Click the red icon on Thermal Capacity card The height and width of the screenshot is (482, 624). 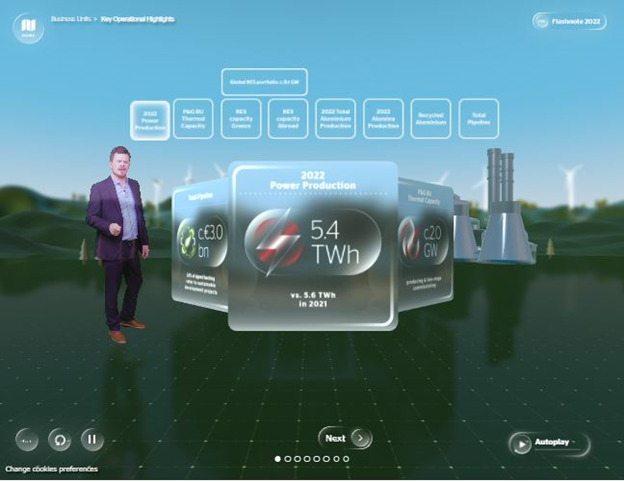coord(410,243)
